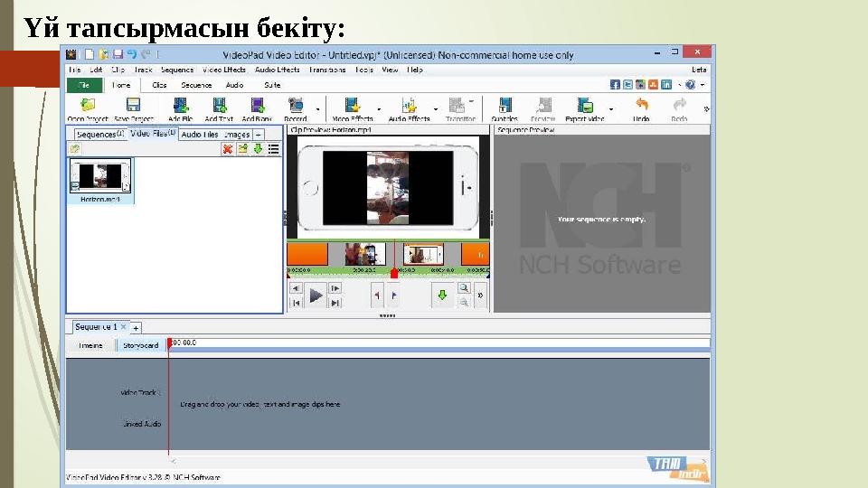Step forward one frame in clip preview
The image size is (868, 488).
(335, 289)
